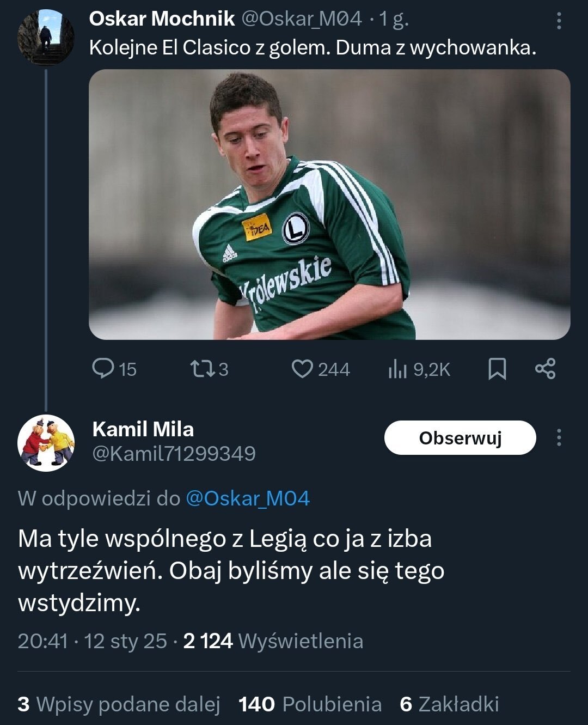Open more options on Kamil Mila's reply
This screenshot has width=588, height=725.
click(559, 437)
